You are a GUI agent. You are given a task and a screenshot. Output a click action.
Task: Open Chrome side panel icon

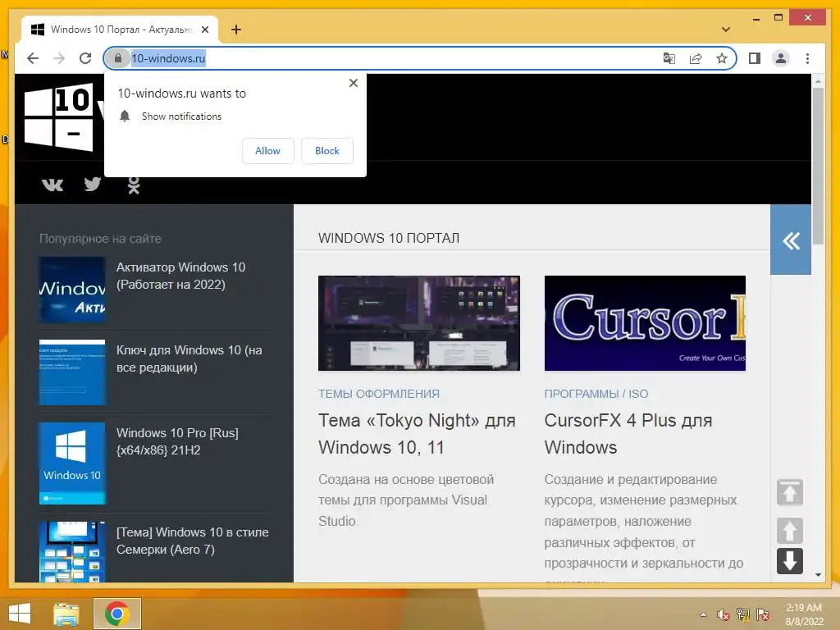pos(755,58)
